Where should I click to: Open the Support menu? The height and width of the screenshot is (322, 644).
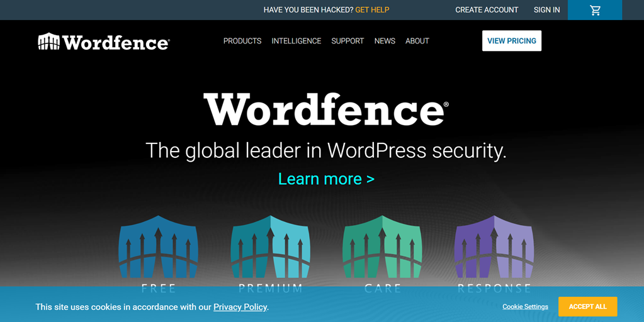click(347, 41)
